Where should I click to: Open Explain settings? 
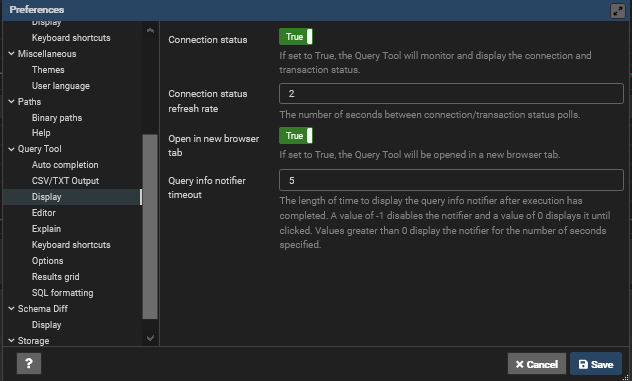click(46, 229)
